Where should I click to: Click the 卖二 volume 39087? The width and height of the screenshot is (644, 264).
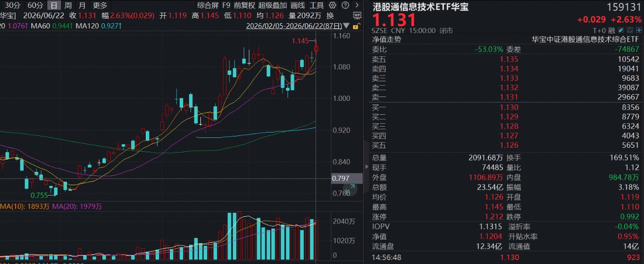coord(628,88)
